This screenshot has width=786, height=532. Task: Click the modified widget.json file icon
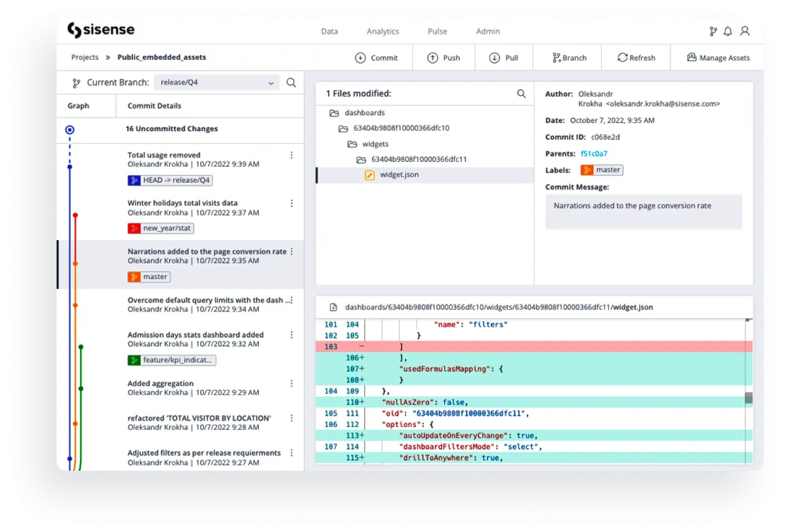[x=370, y=174]
